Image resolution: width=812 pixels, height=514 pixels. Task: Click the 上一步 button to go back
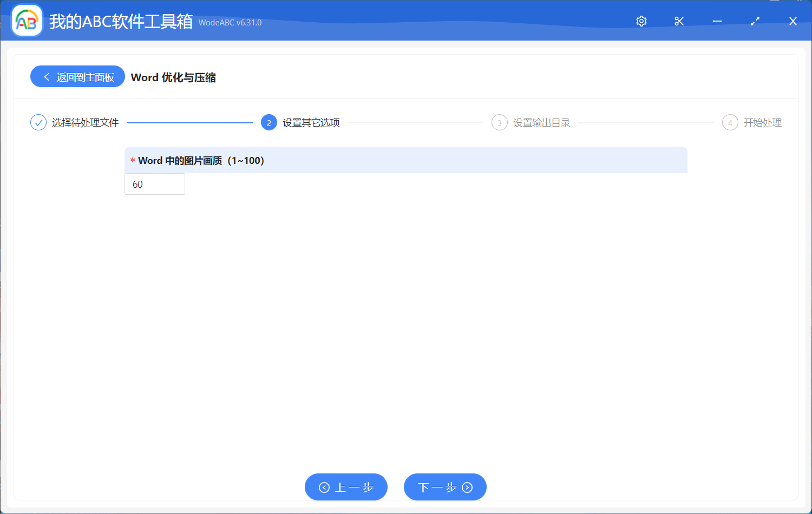tap(346, 487)
